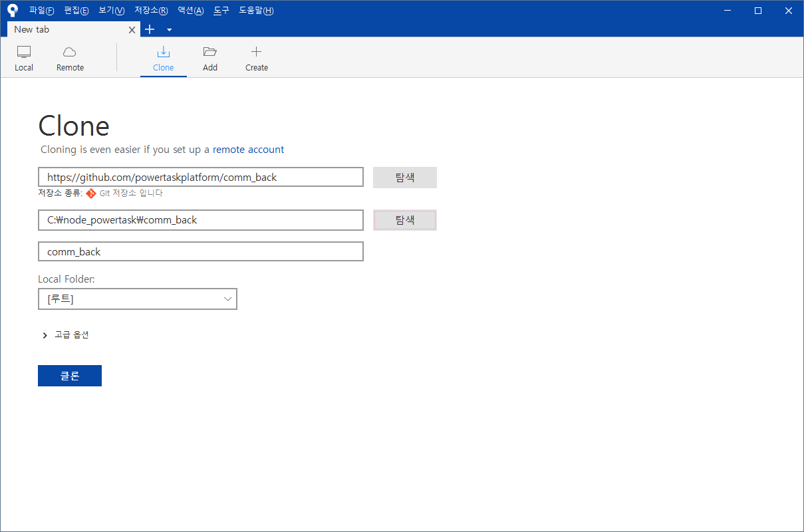Screen dimensions: 804x532
Task: Click the source URL input field
Action: click(x=201, y=177)
